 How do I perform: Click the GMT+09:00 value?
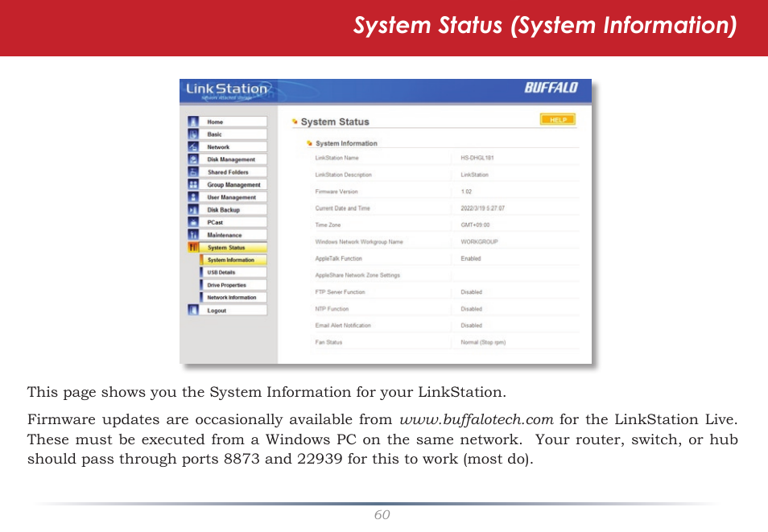[x=475, y=225]
